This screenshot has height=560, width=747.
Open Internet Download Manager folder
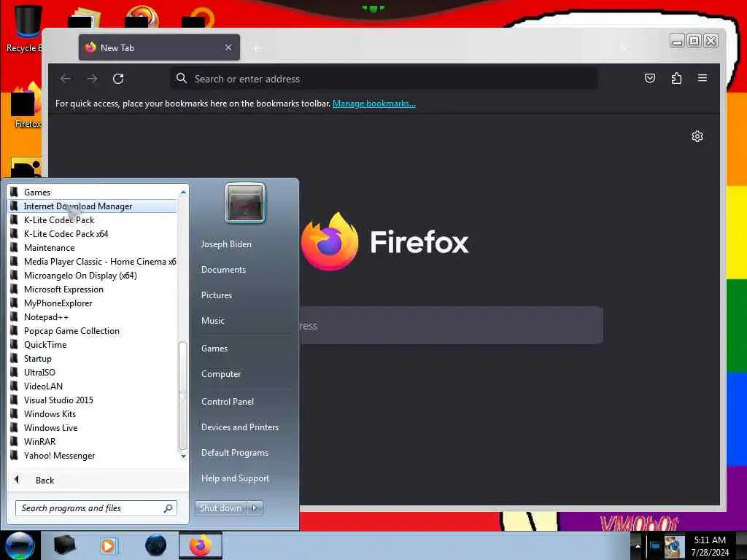tap(93, 206)
